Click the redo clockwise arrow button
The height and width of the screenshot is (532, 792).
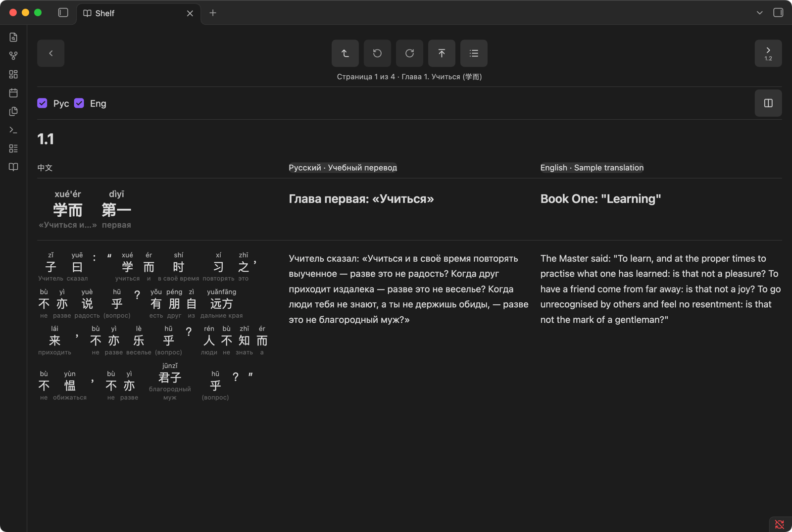(409, 53)
